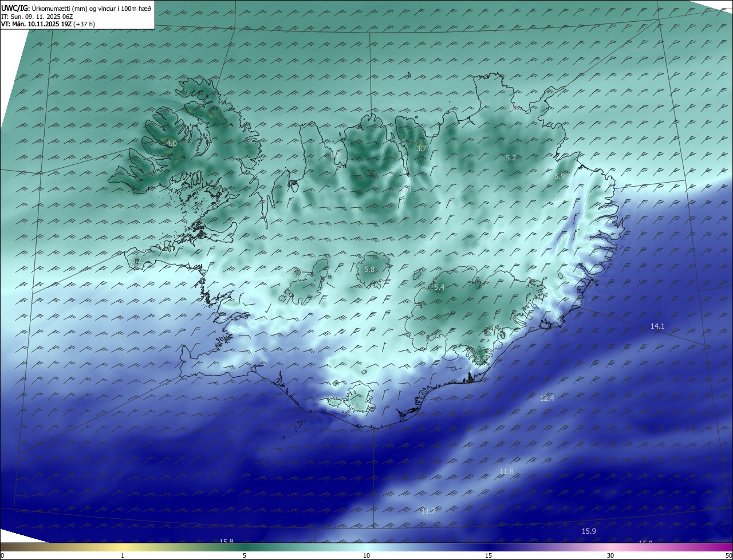Click the 4.0 value on the map
This screenshot has width=733, height=560.
(x=171, y=144)
